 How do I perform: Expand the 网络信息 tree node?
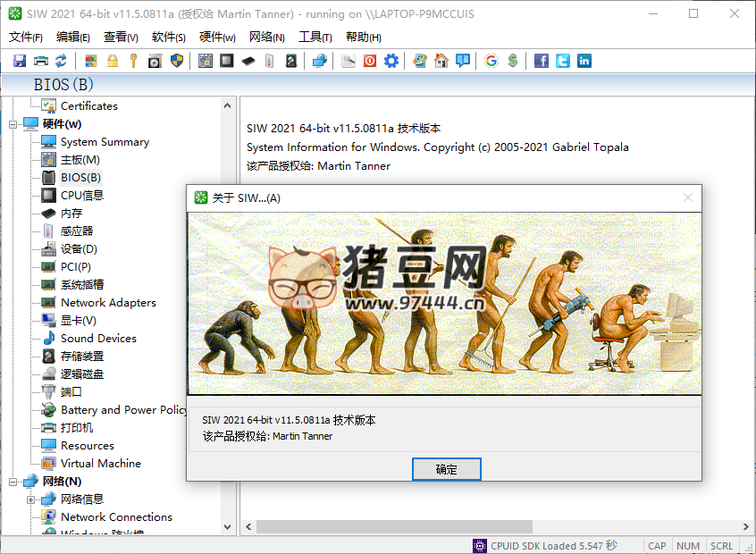point(31,499)
